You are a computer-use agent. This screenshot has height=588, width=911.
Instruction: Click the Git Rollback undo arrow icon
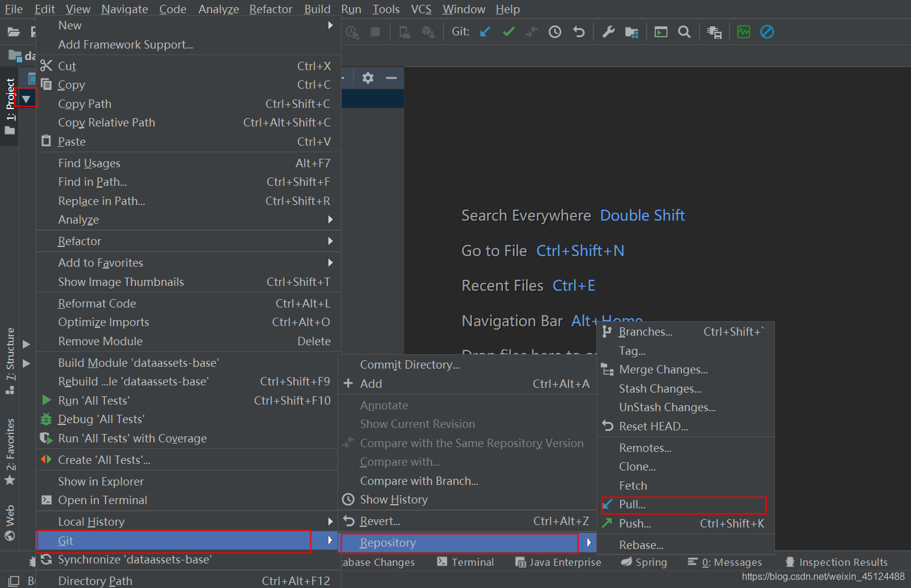[578, 32]
